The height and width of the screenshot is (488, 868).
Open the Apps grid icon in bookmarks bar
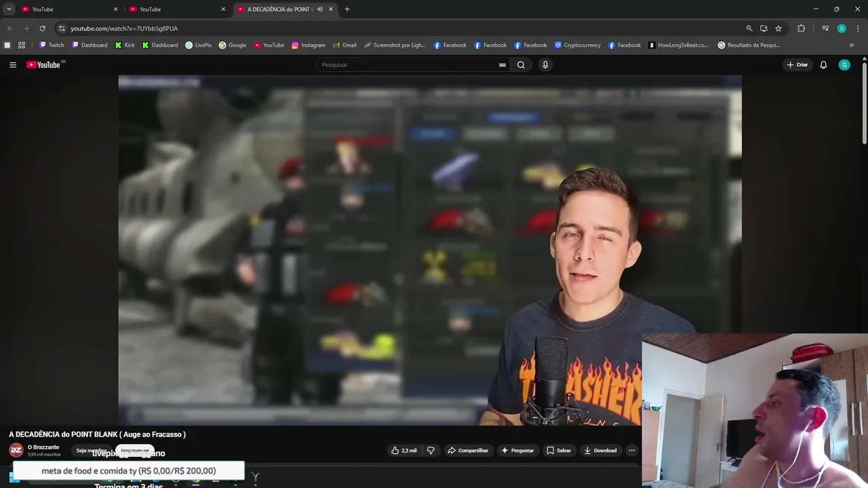coord(22,45)
